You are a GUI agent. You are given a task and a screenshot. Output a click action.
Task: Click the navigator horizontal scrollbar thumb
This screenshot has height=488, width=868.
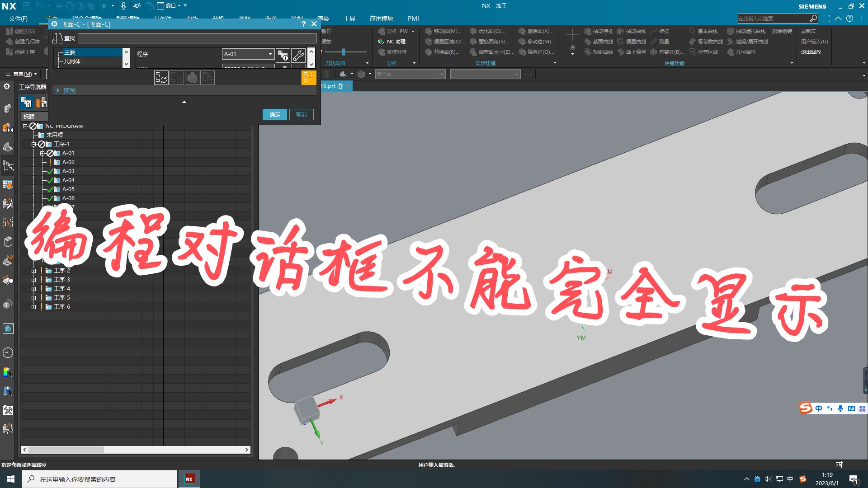click(66, 450)
